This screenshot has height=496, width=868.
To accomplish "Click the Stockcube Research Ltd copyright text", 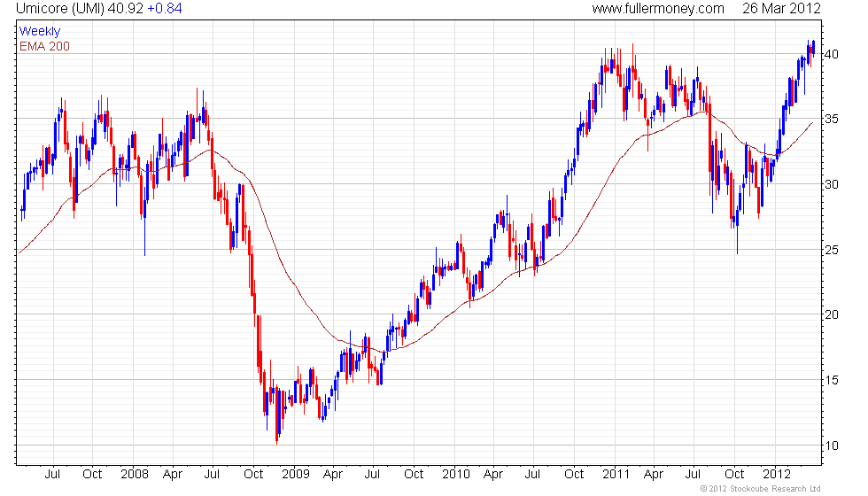I will pos(760,489).
